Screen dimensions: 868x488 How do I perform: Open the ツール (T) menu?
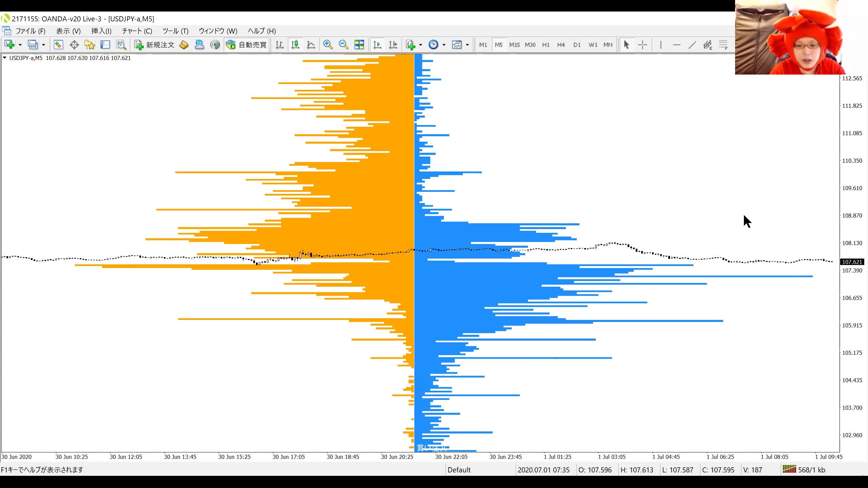pos(175,31)
